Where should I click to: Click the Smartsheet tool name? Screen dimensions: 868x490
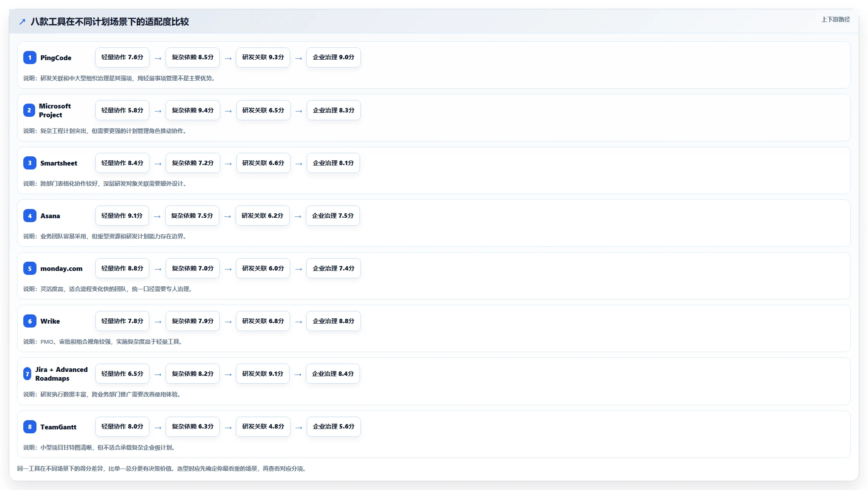59,163
